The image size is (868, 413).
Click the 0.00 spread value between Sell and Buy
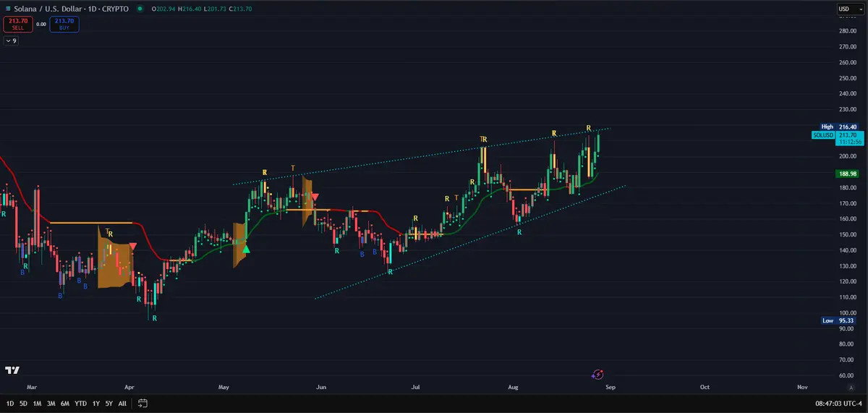point(41,24)
